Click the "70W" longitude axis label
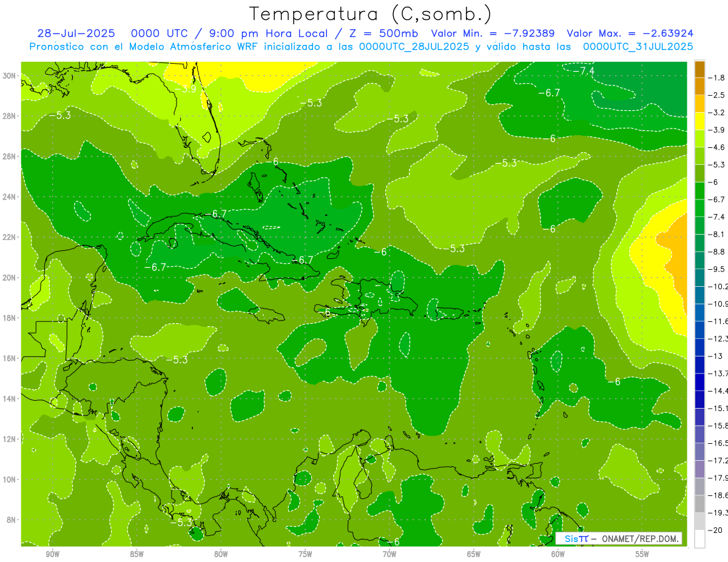728x562 pixels. 389,554
